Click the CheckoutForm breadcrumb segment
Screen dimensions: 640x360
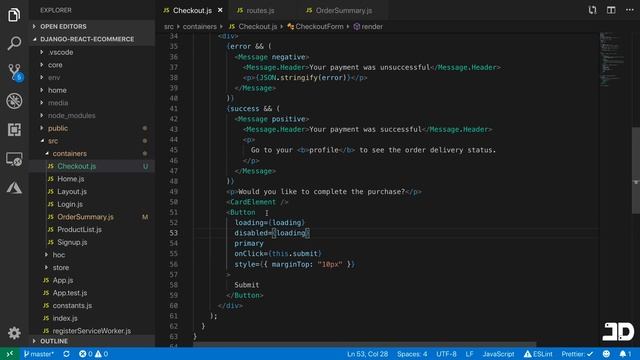coord(315,27)
